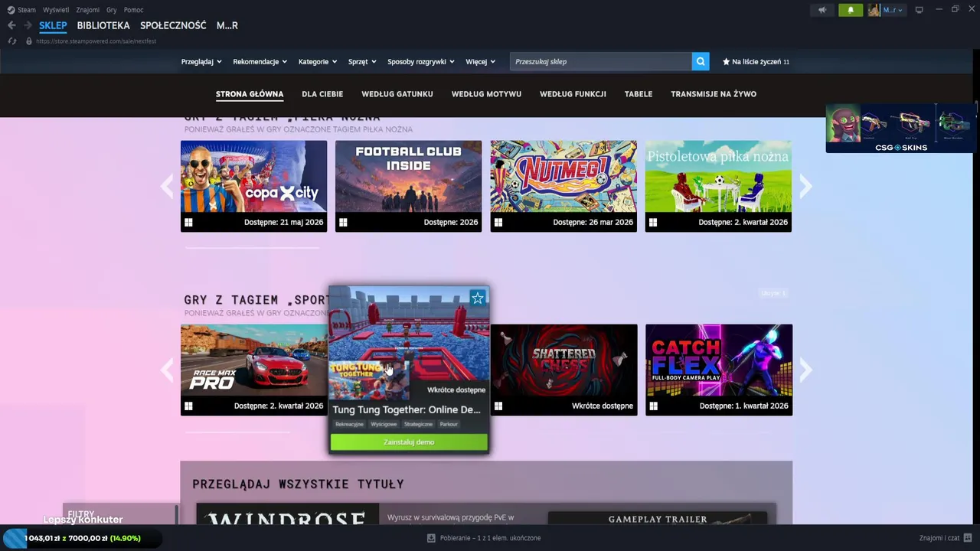Click the wishlist star icon in store nav
The height and width of the screenshot is (551, 980).
tap(726, 62)
